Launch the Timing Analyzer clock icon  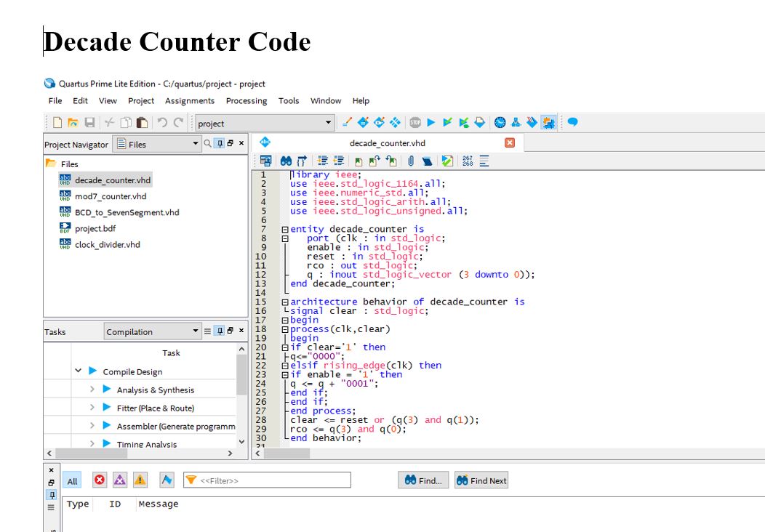point(500,122)
